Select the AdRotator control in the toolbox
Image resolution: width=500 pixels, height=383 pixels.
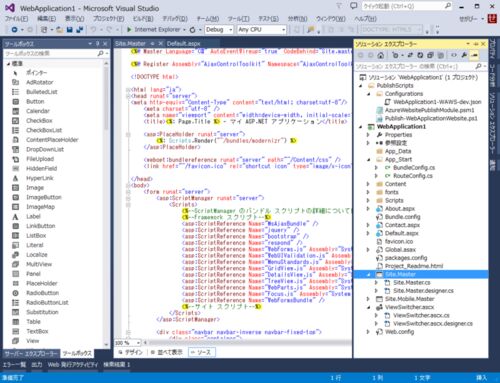point(39,82)
